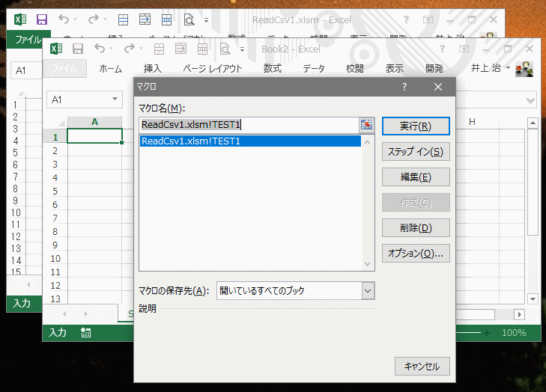Select ReadCsv1.xlsm!TEST1 in macro list
The image size is (546, 392).
250,141
